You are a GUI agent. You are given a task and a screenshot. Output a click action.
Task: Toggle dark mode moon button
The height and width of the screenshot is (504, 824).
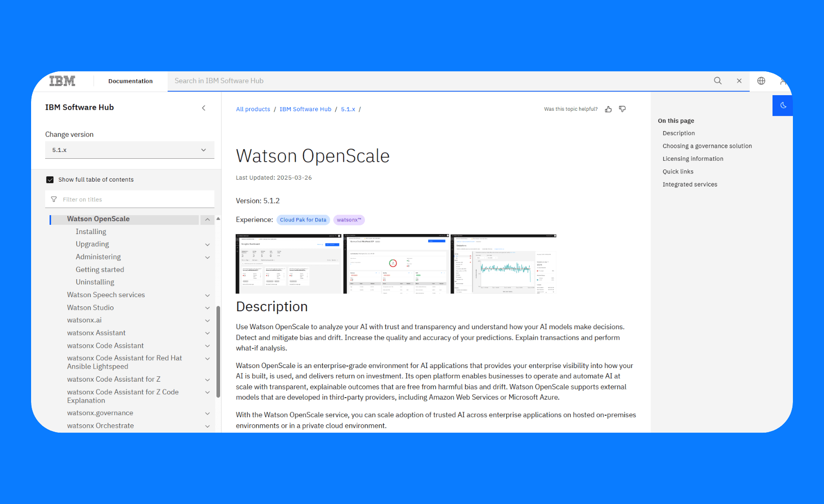click(783, 105)
